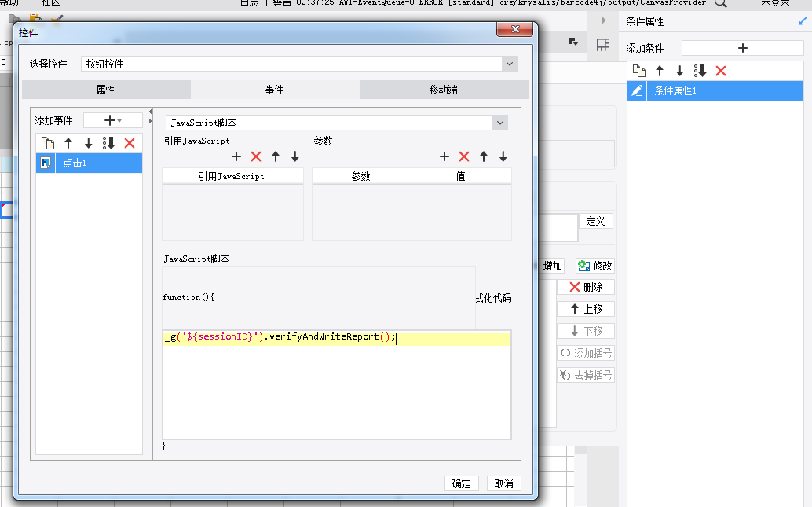Image resolution: width=812 pixels, height=507 pixels.
Task: Click dropdown arrow icon near top right of dialog
Action: tap(573, 42)
